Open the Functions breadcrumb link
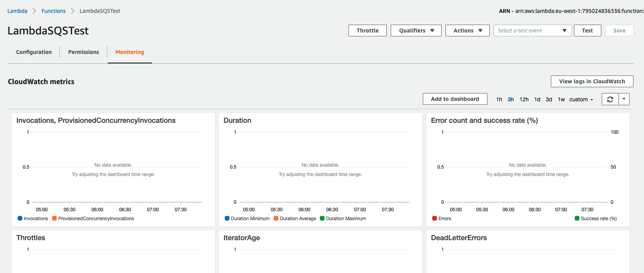Screen dimensions: 644x273 point(54,11)
